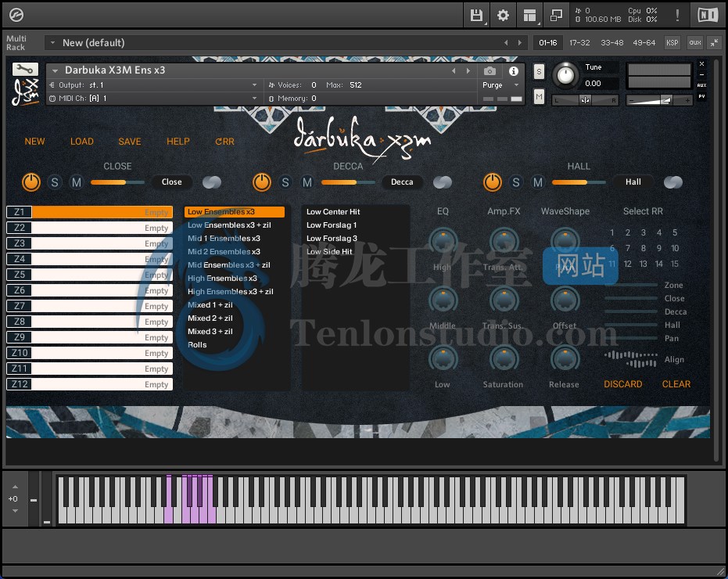This screenshot has width=728, height=579.
Task: Click the panic exclamation mark icon
Action: (x=677, y=16)
